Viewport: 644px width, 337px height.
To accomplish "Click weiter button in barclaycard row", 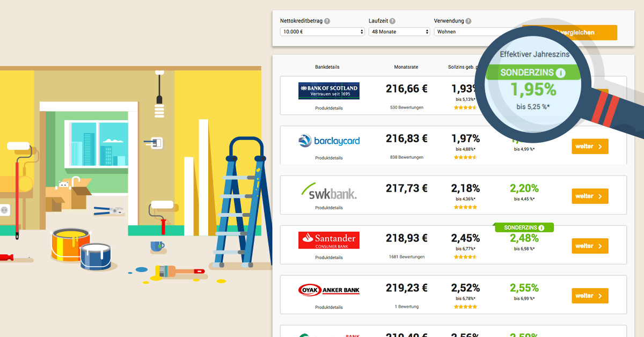I will point(590,146).
